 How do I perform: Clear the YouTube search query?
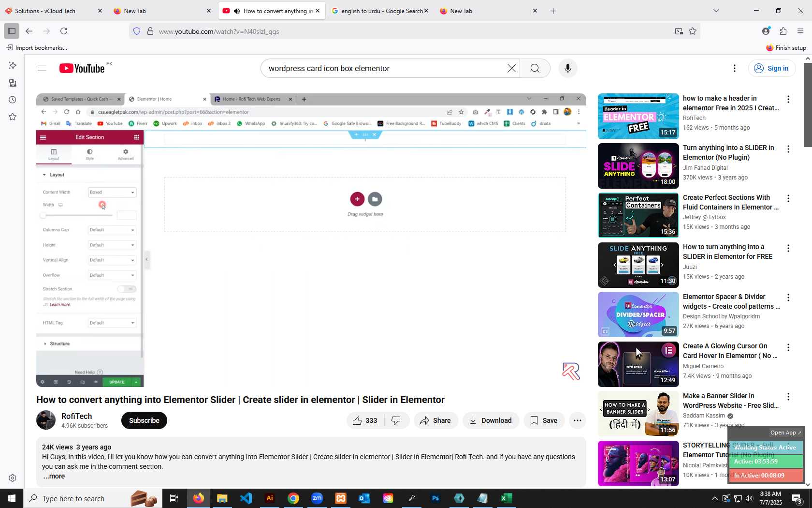(511, 68)
